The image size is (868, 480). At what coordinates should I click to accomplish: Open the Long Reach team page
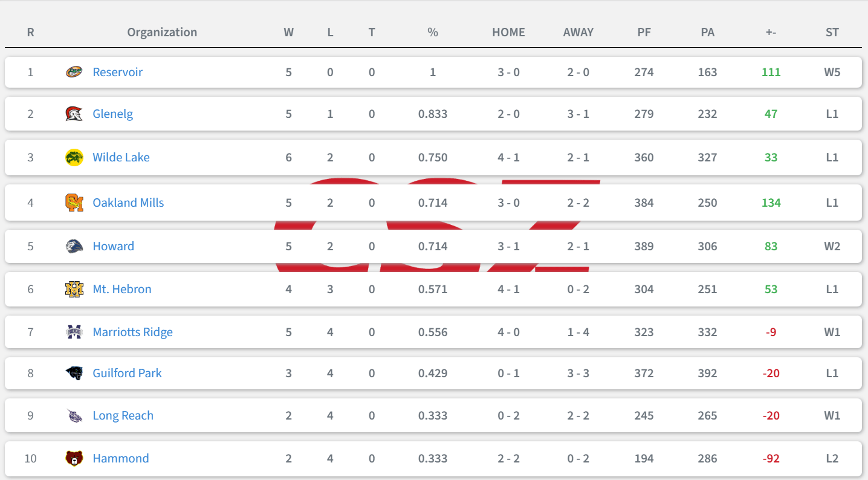click(123, 415)
